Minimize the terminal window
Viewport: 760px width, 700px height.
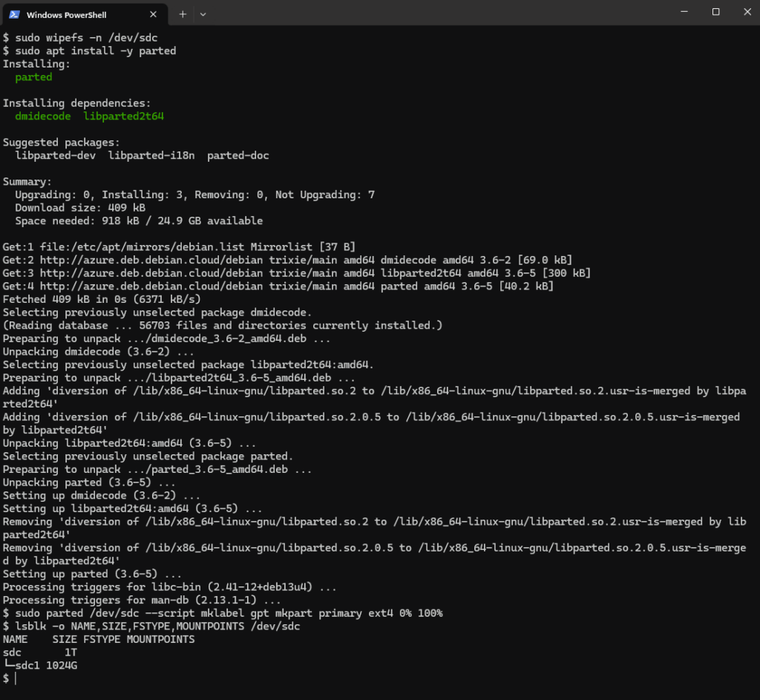(x=684, y=12)
